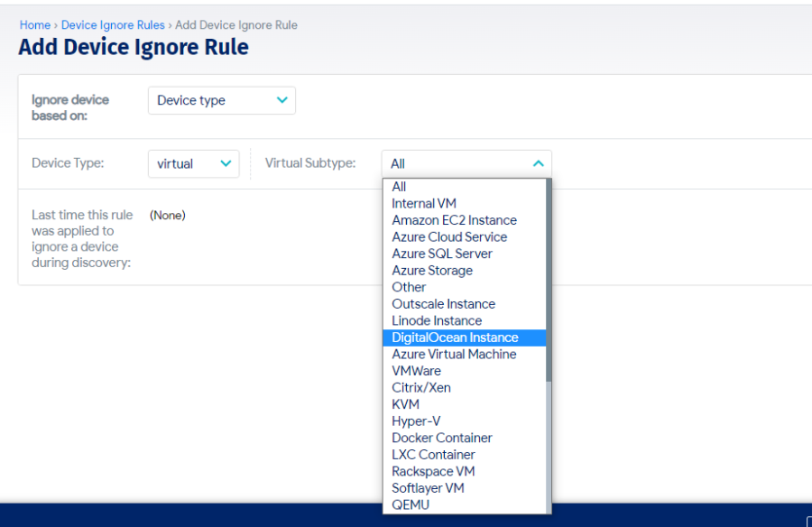
Task: Collapse the Virtual Subtype dropdown
Action: tap(466, 165)
